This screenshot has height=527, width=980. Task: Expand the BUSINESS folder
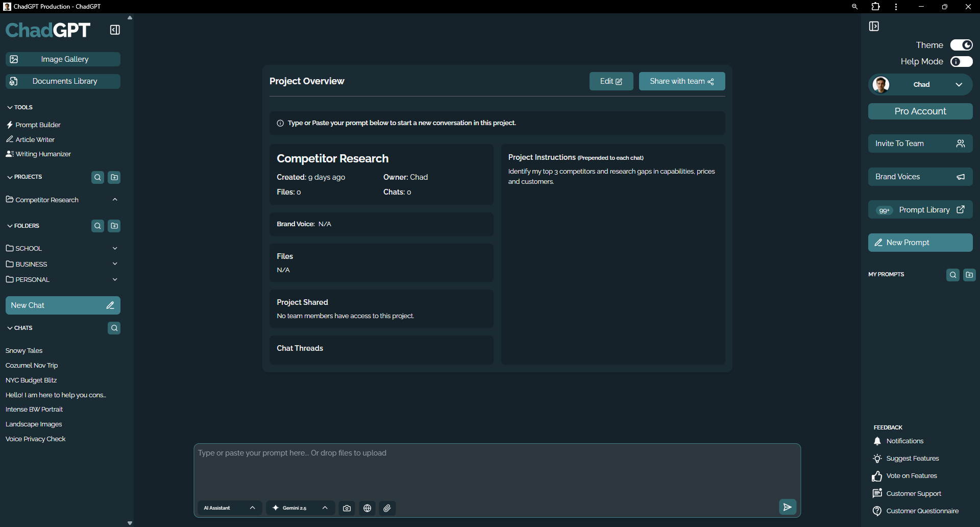[x=115, y=264]
